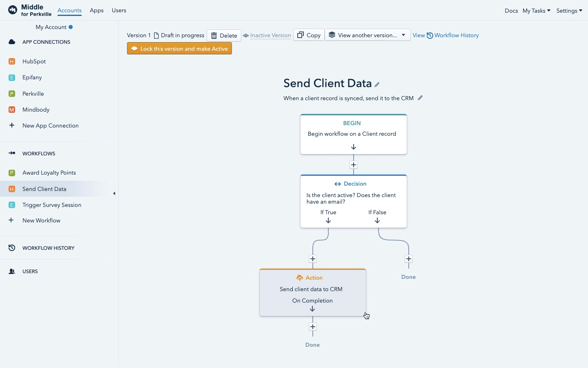
Task: Open View another version dropdown
Action: (x=367, y=35)
